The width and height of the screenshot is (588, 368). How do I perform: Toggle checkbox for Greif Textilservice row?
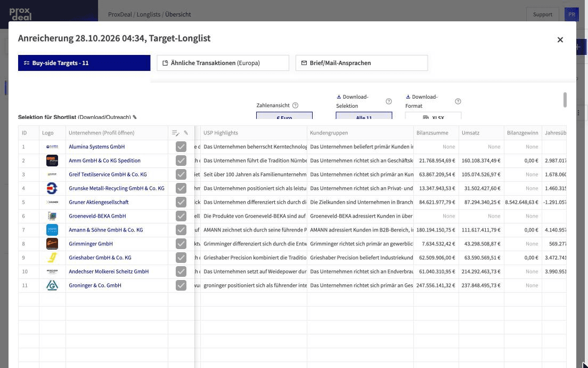coord(181,174)
